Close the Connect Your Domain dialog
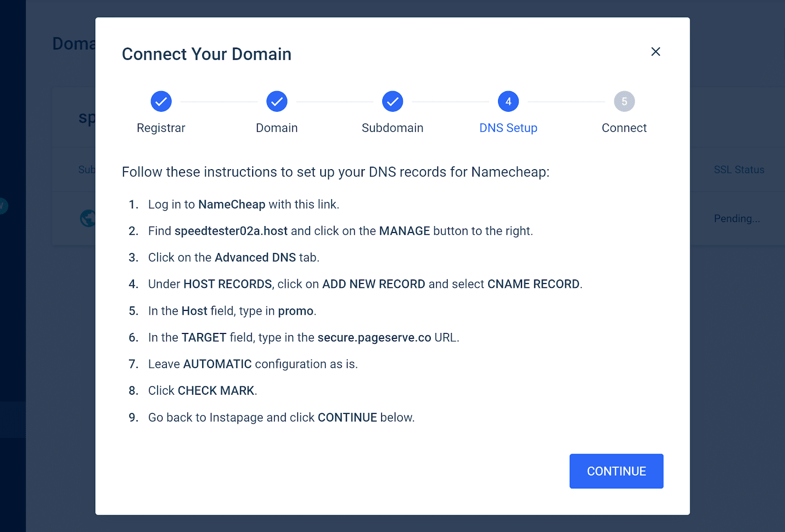Screen dimensions: 785x532 point(655,51)
